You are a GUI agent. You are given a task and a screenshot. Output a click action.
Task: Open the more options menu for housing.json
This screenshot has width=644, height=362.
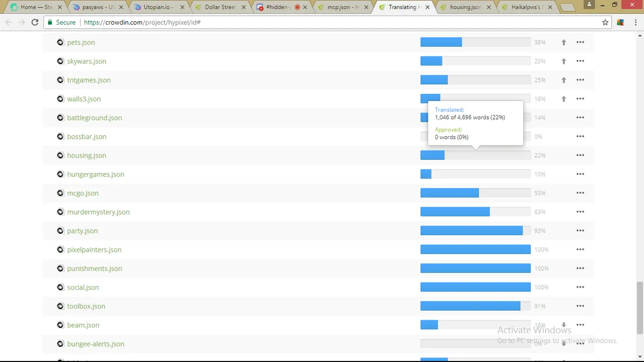tap(580, 155)
